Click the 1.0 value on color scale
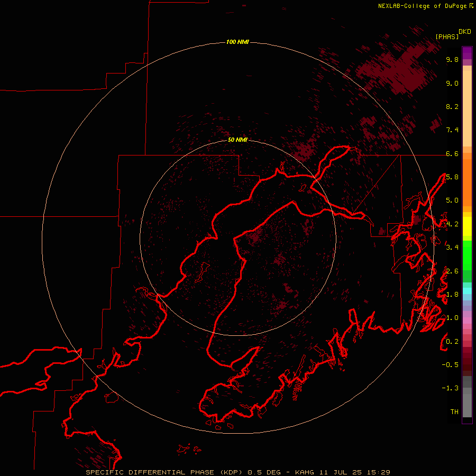This screenshot has height=476, width=476. coord(452,318)
